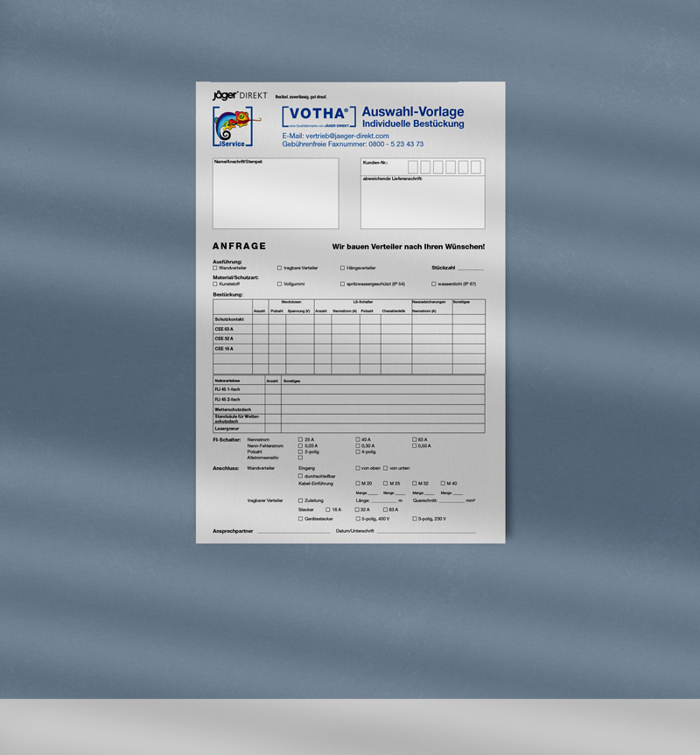
Task: Click the Menge line below M 20
Action: click(x=373, y=493)
